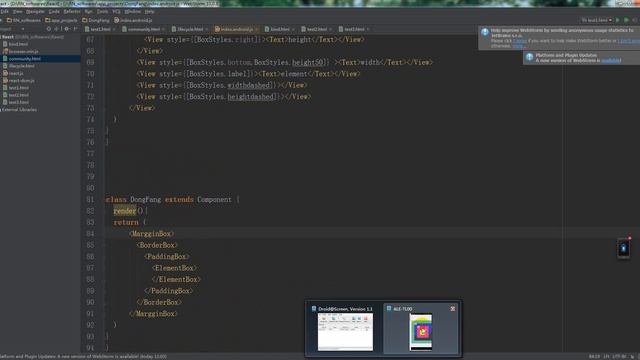Open the Tools menu

pos(102,12)
